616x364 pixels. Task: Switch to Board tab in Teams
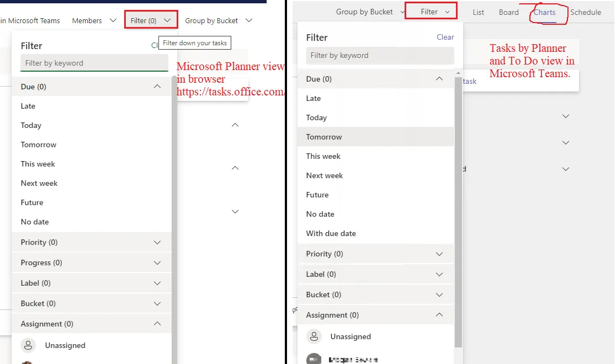(509, 12)
